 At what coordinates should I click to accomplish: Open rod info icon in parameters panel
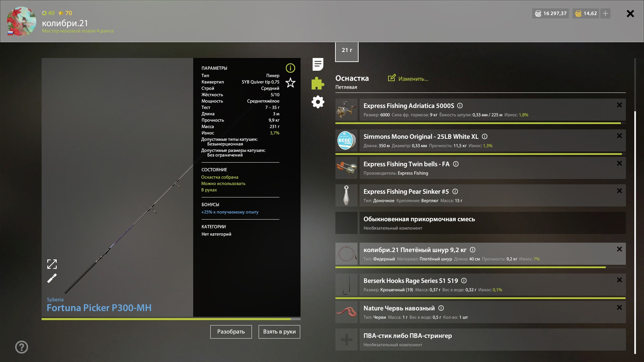click(290, 68)
